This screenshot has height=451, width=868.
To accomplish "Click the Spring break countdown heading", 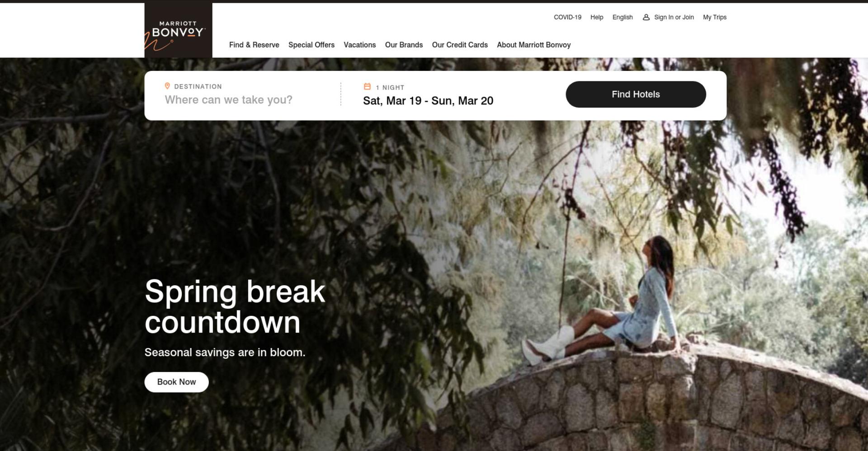I will coord(235,306).
